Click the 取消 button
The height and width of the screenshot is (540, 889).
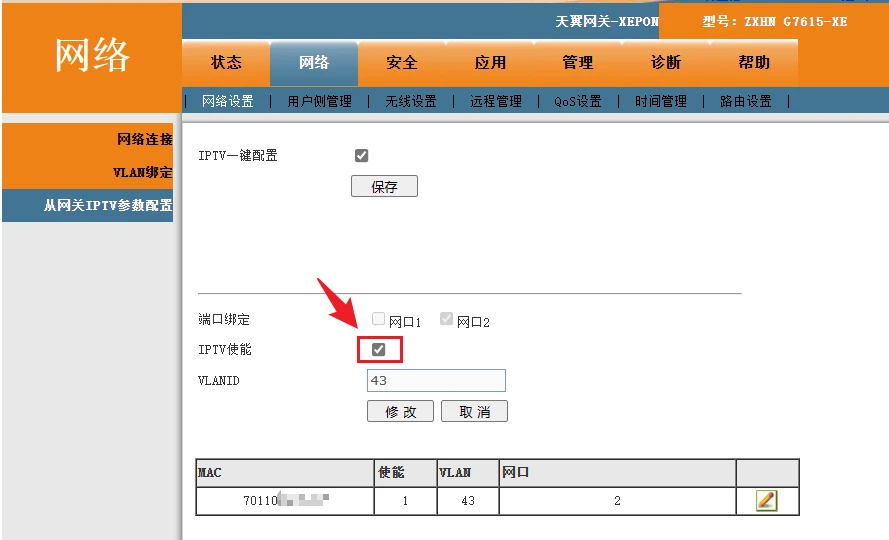click(x=475, y=411)
